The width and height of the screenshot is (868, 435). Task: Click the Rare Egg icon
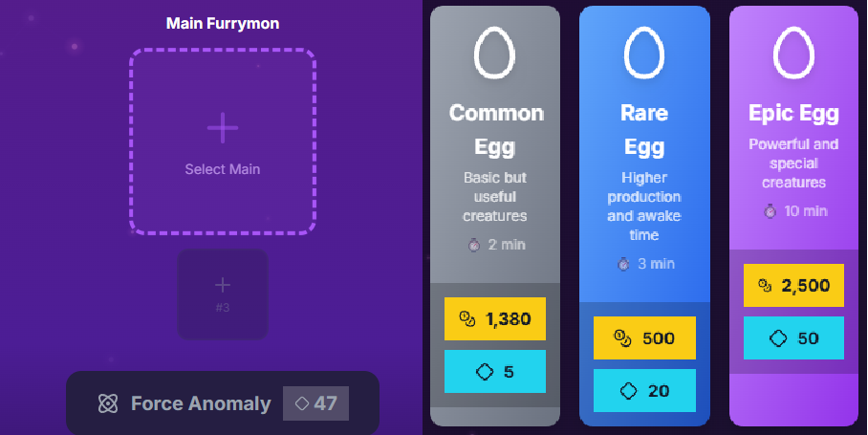[643, 54]
